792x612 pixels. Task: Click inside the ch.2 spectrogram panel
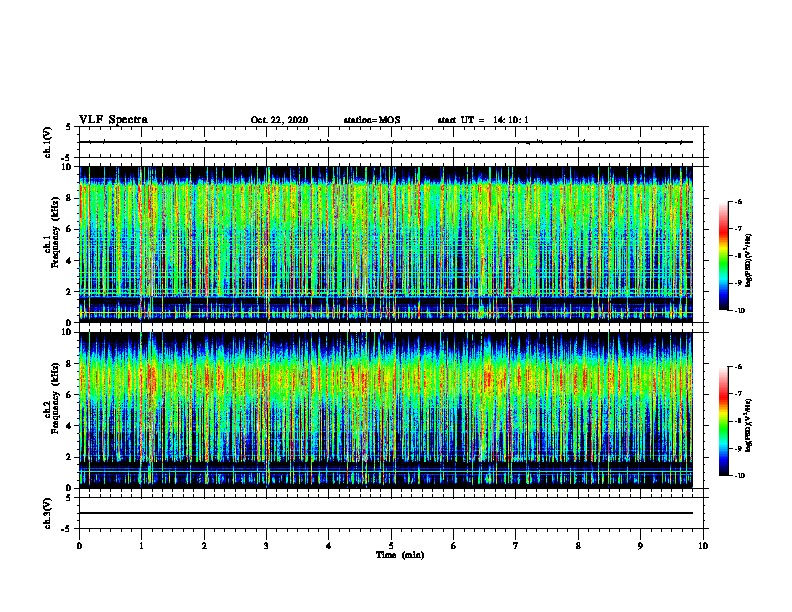click(x=385, y=410)
